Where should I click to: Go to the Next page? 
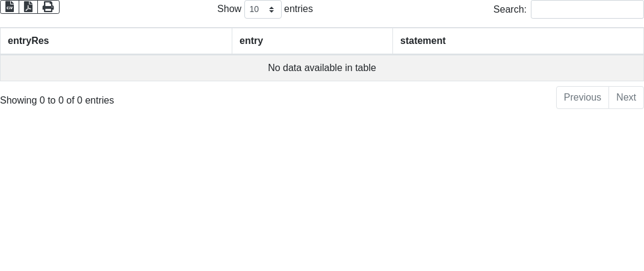(626, 98)
